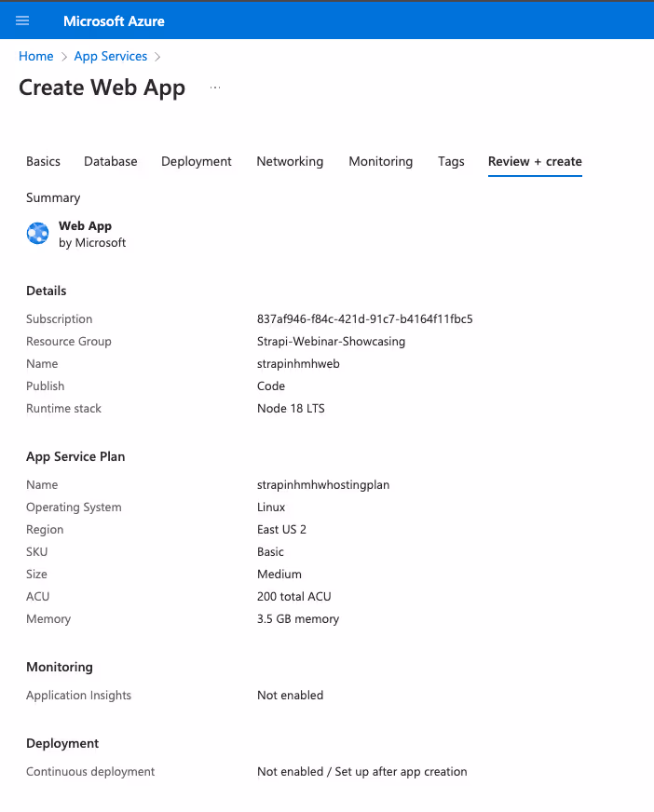Click the ACU label

pyautogui.click(x=38, y=596)
